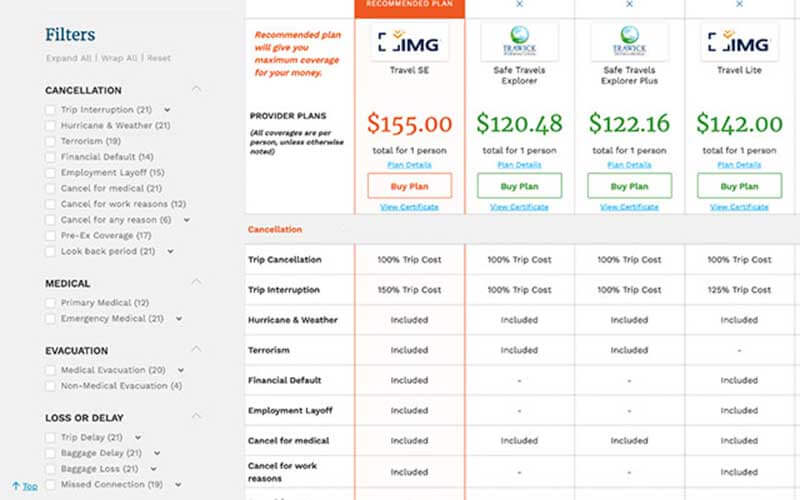Check the Baggage Delay filter
The image size is (800, 500).
coord(51,454)
